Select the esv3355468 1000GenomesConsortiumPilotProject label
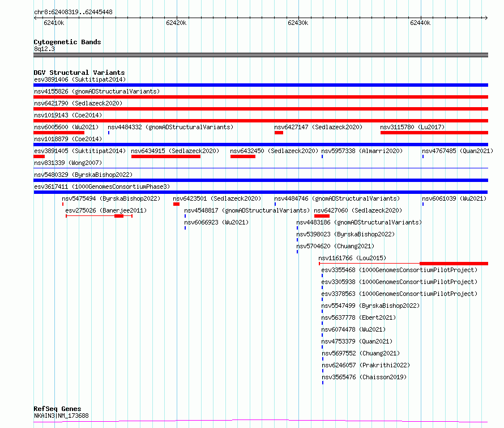This screenshot has height=428, width=504. coord(399,270)
